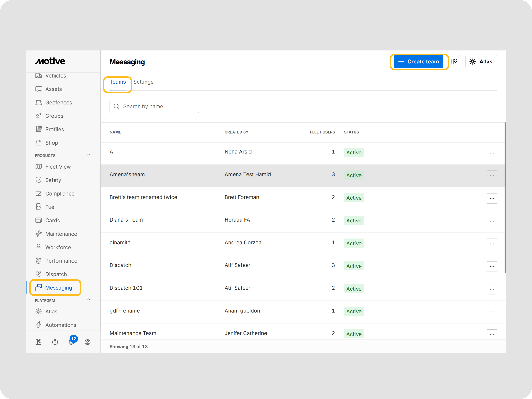The width and height of the screenshot is (532, 399).
Task: Click the Search by name field
Action: 154,107
